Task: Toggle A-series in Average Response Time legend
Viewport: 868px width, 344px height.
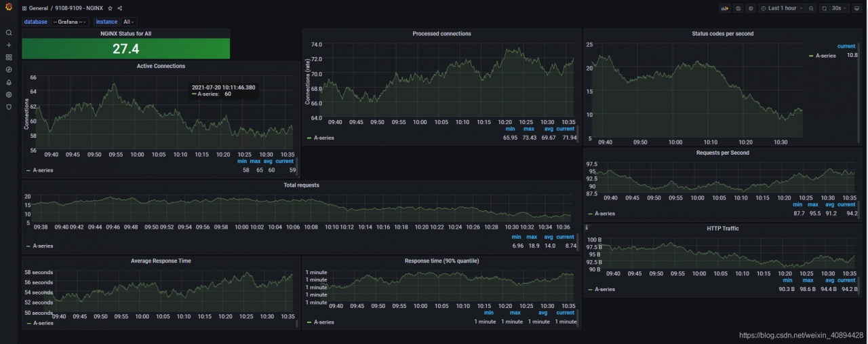Action: point(43,323)
